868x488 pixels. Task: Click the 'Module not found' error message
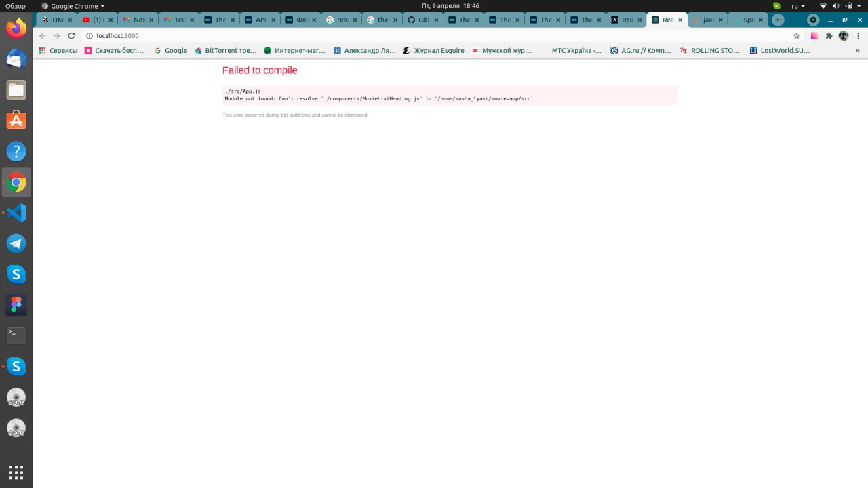[x=379, y=99]
